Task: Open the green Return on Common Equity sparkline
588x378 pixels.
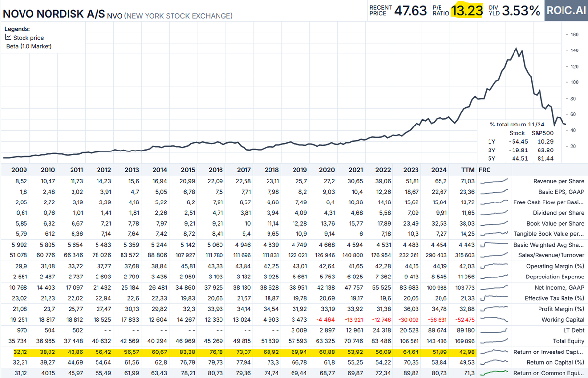Action: click(x=494, y=373)
